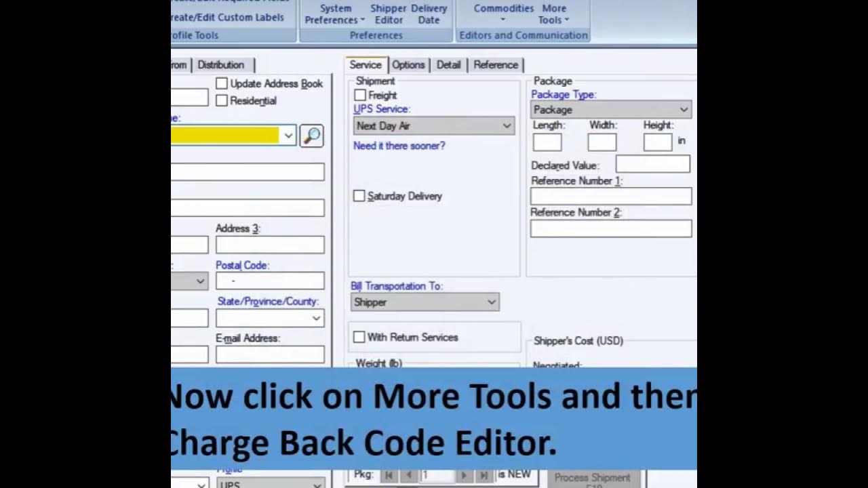The width and height of the screenshot is (868, 488).
Task: Click the Reference Number 2 field
Action: click(611, 228)
